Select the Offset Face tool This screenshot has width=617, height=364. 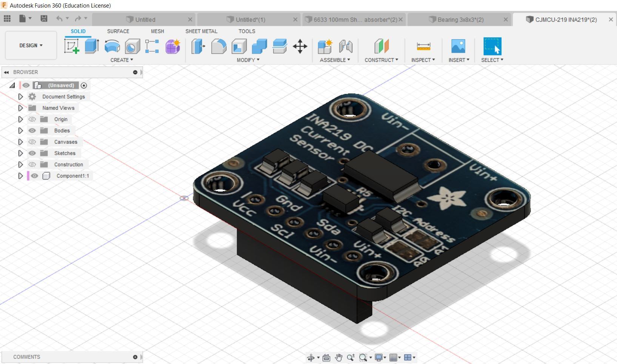pyautogui.click(x=280, y=46)
